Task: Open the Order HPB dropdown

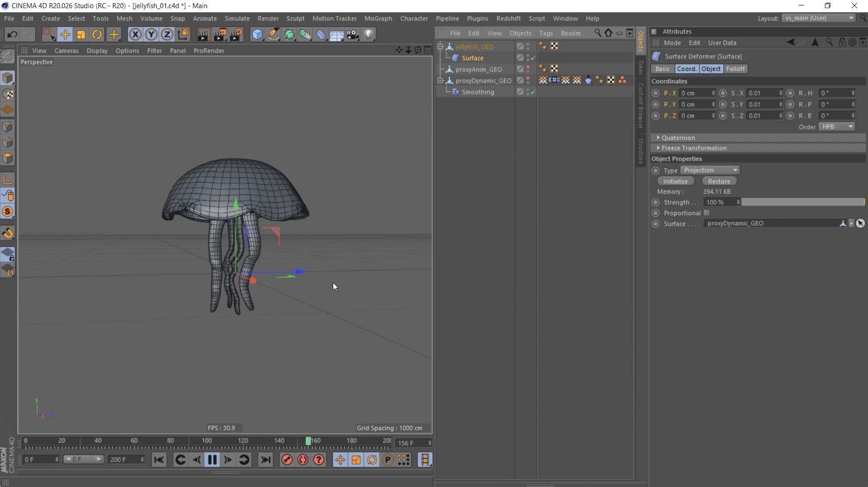Action: coord(837,127)
